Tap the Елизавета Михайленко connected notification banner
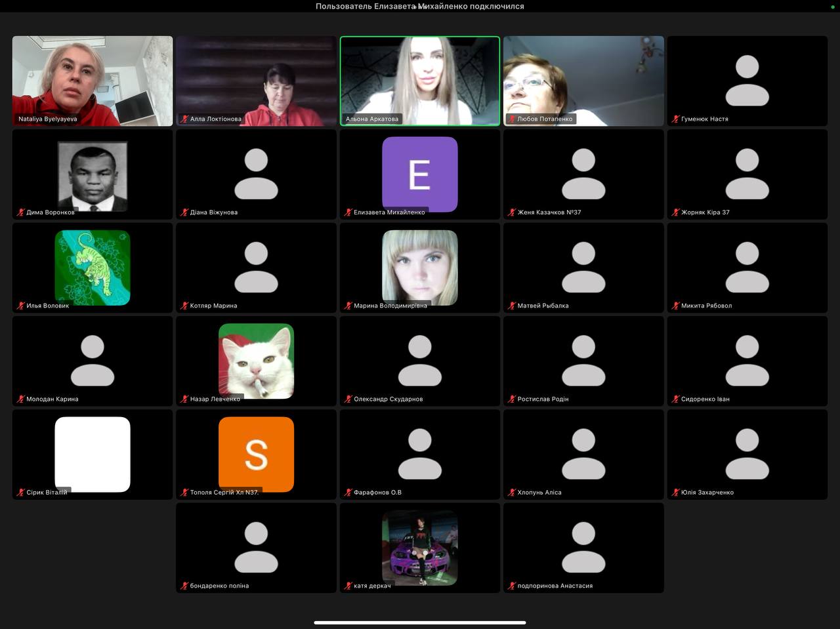The width and height of the screenshot is (840, 629). [x=419, y=7]
